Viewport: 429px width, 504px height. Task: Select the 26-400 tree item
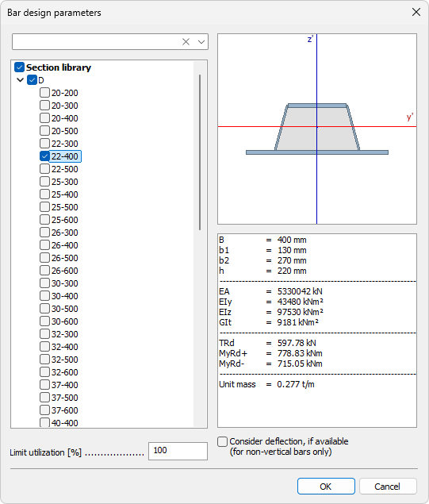[x=64, y=245]
